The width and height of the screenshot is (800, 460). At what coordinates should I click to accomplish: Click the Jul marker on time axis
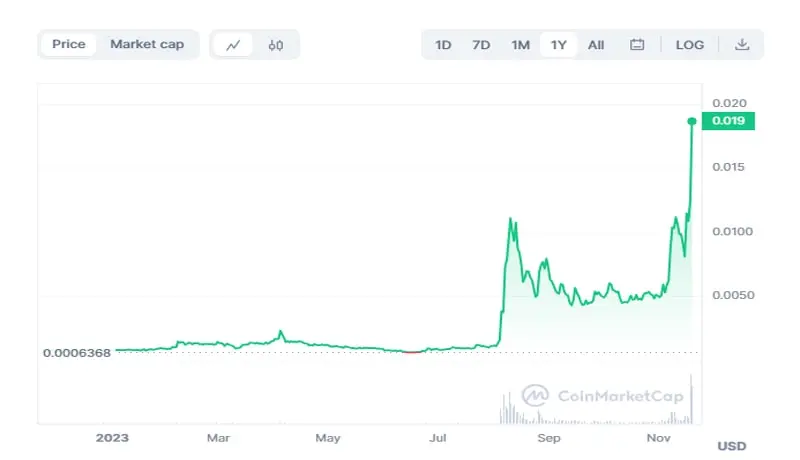[x=438, y=438]
